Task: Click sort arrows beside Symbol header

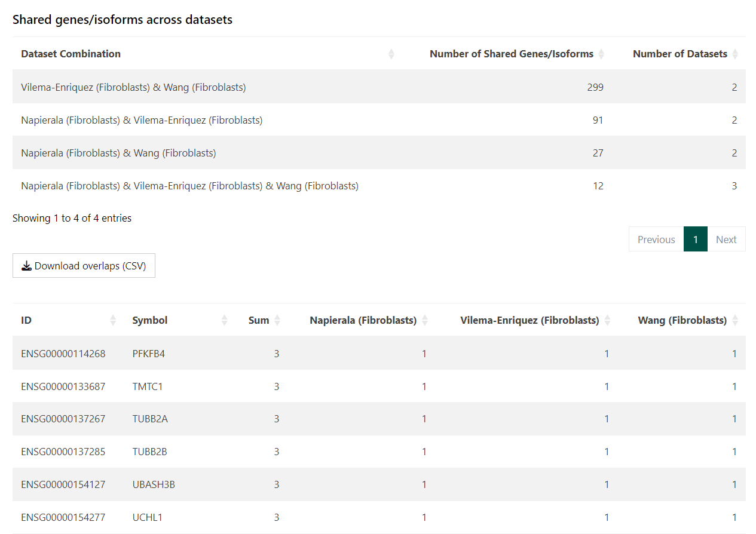Action: pos(224,320)
